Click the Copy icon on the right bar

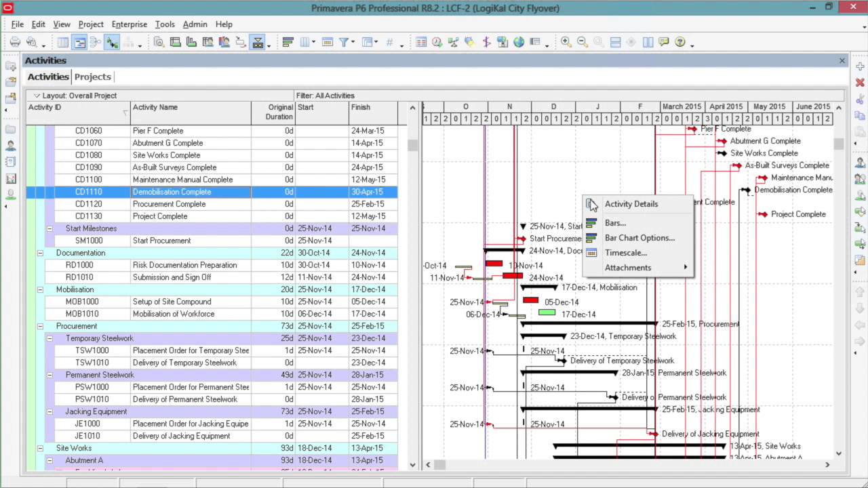pos(860,117)
